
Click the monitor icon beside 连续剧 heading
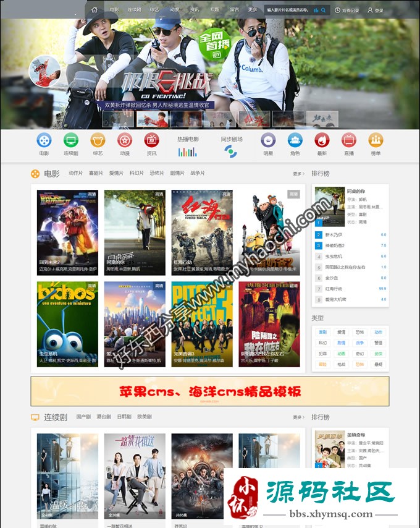pyautogui.click(x=35, y=417)
